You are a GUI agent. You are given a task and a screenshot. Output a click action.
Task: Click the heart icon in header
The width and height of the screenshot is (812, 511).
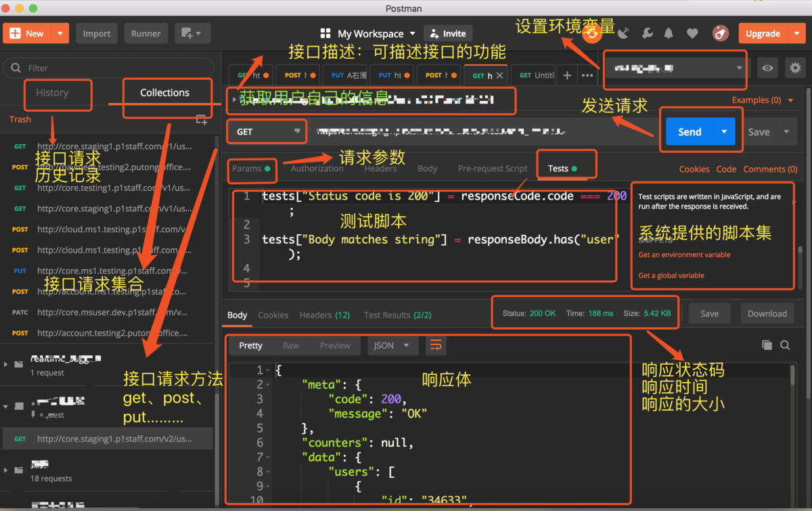pos(692,33)
